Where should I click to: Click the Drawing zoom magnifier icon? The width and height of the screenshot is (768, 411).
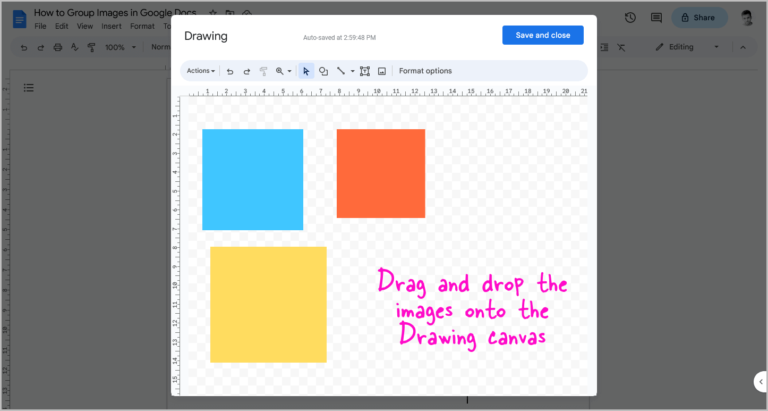(x=280, y=71)
